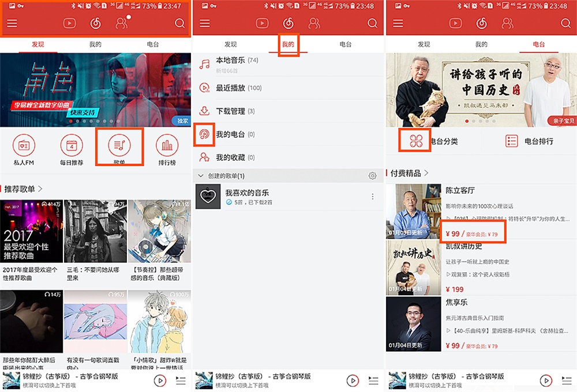Image resolution: width=577 pixels, height=392 pixels.
Task: Open the hamburger menu in top left
Action: [12, 23]
